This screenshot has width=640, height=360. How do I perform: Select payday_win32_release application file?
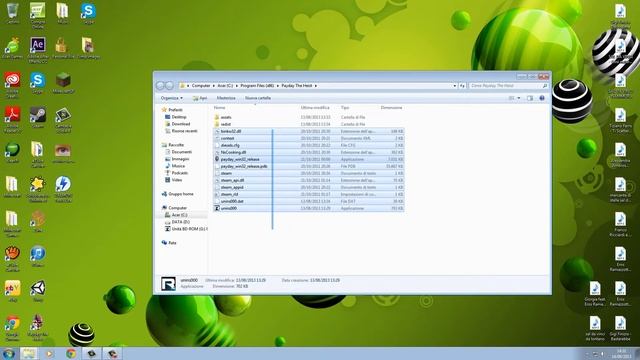click(x=309, y=159)
